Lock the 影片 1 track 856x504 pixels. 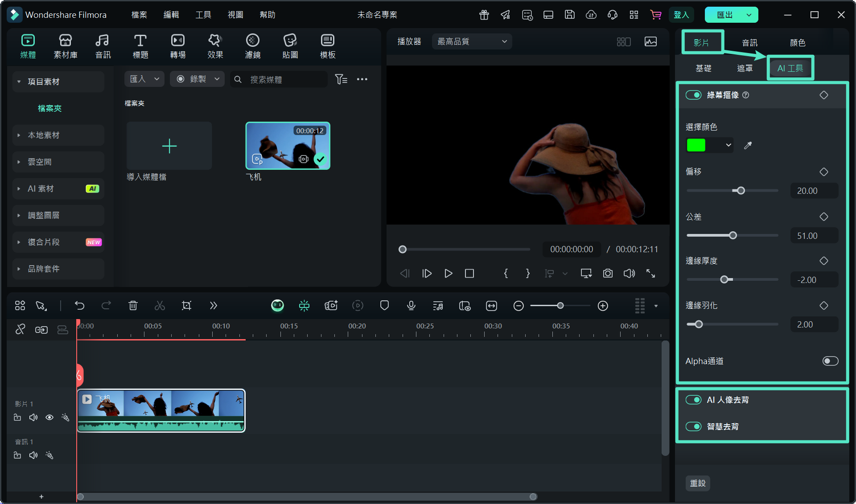pyautogui.click(x=17, y=418)
